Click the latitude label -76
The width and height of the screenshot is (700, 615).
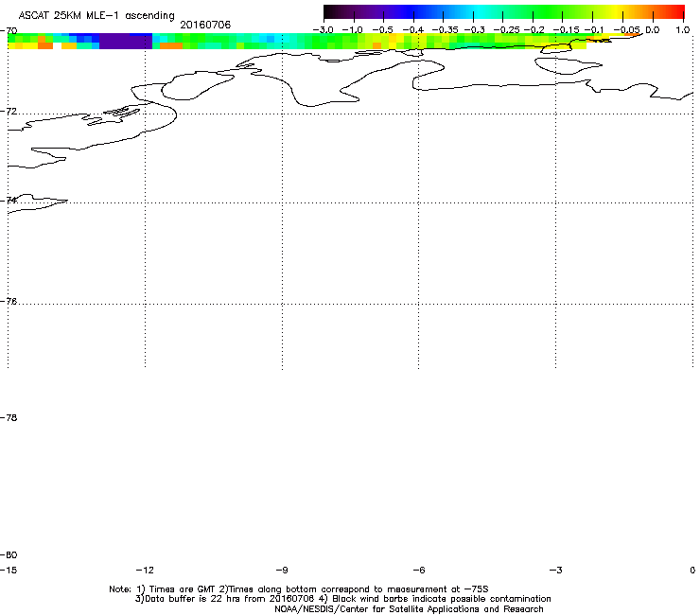(9, 302)
